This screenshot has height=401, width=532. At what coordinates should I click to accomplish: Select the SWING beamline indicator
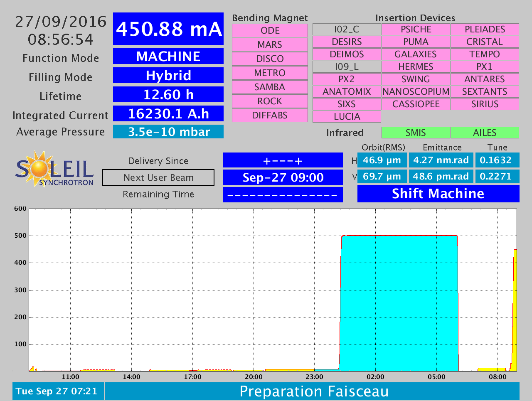tap(416, 79)
